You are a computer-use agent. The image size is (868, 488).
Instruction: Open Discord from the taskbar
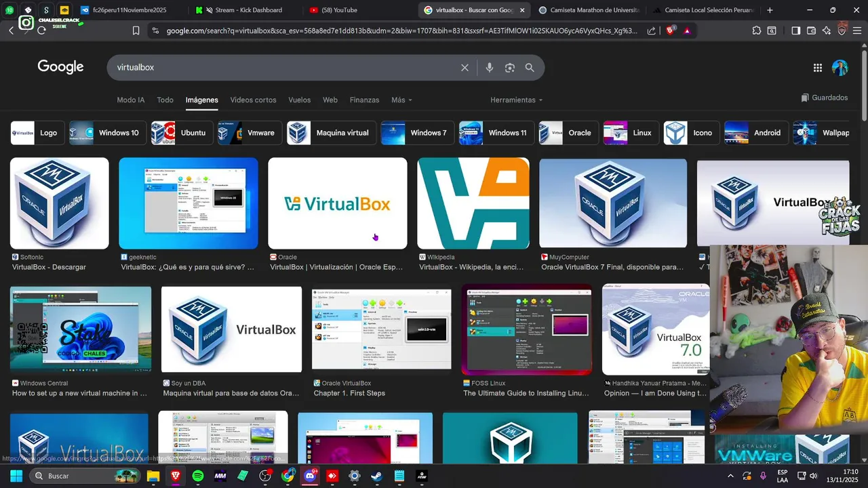[311, 476]
